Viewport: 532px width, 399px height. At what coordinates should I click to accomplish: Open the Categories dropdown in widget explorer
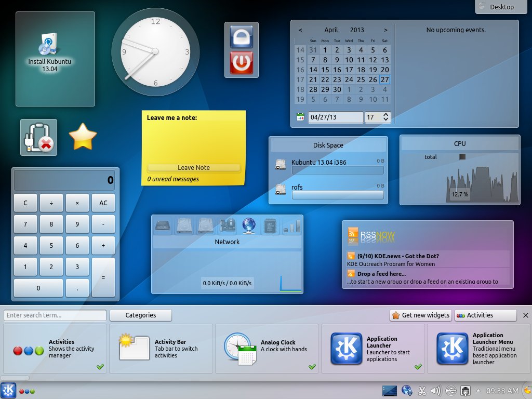141,315
